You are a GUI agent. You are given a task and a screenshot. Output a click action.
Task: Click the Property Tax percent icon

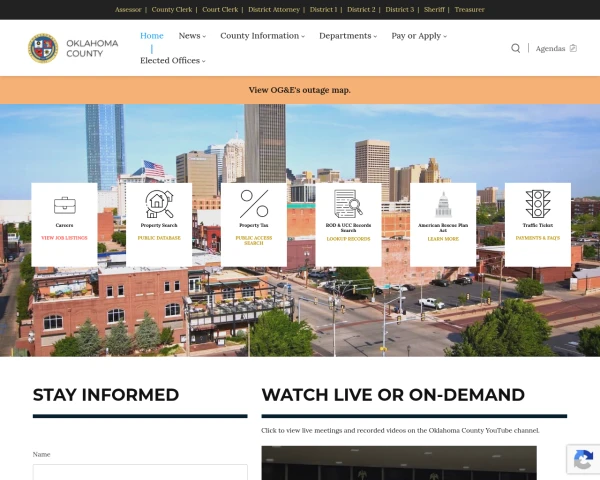254,204
